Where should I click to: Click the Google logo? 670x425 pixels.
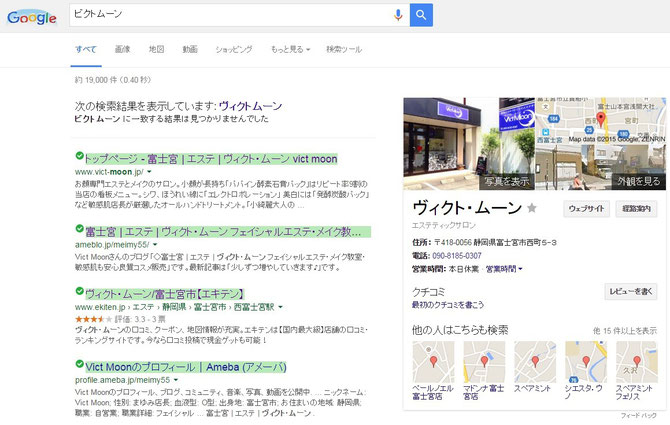(x=32, y=17)
